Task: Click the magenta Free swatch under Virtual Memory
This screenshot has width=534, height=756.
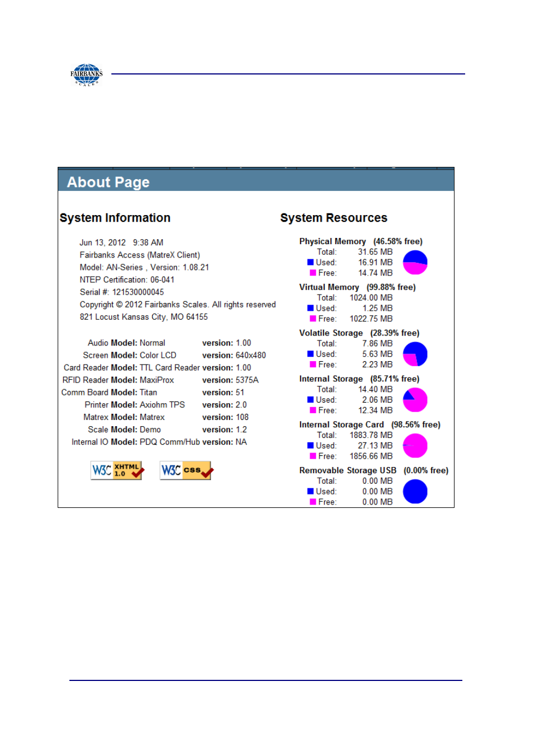Action: (313, 319)
